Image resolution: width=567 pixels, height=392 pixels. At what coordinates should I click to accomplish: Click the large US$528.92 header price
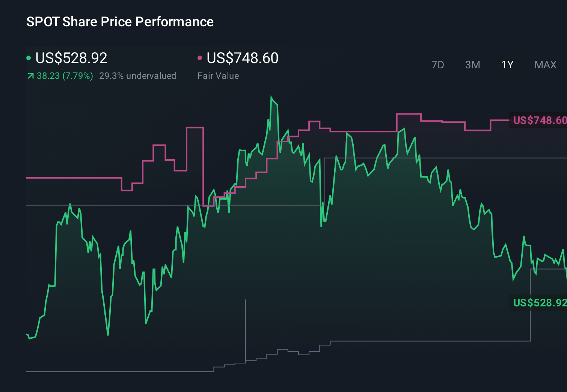pyautogui.click(x=71, y=58)
